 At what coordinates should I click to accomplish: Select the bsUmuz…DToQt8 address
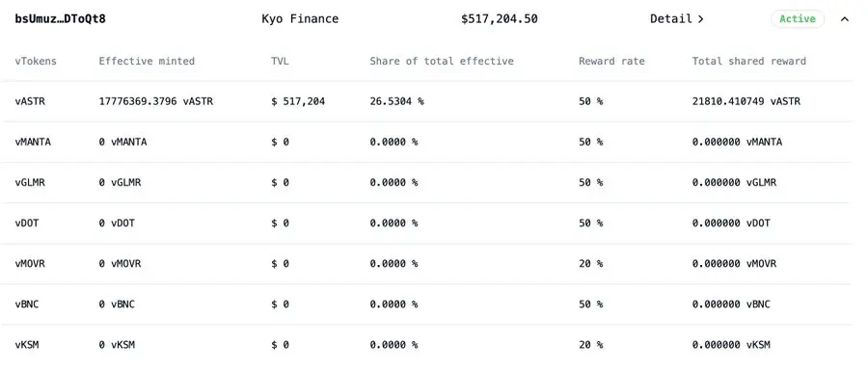click(x=61, y=19)
